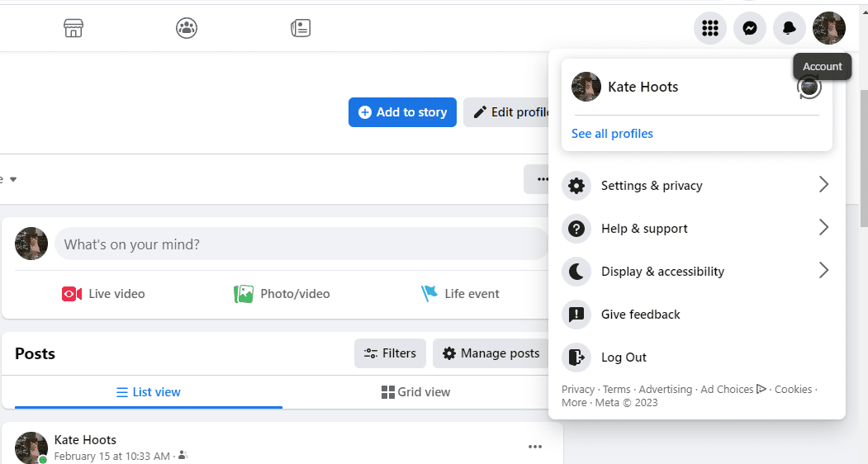Click the switch profile icon beside Kate Hoots
Image resolution: width=868 pixels, height=464 pixels.
coord(809,87)
